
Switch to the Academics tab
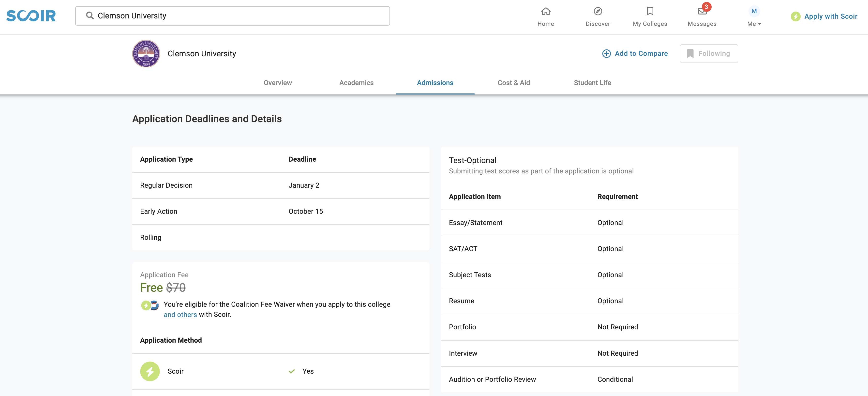356,83
